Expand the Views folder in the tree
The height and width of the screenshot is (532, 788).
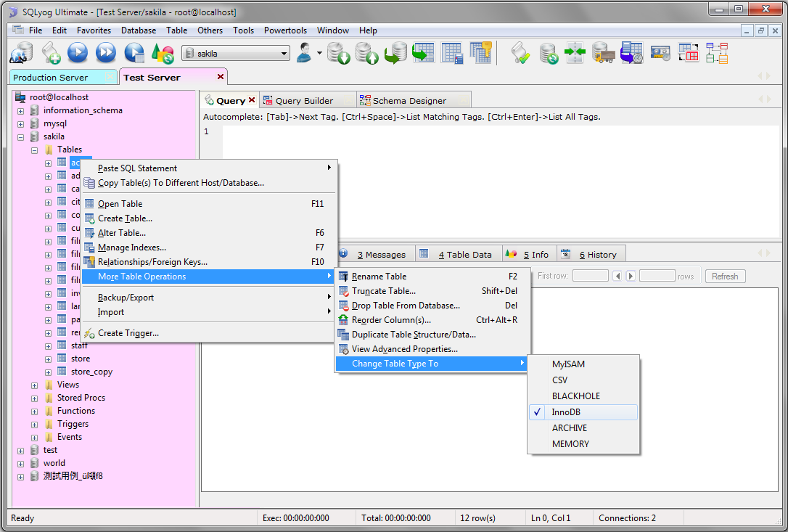coord(34,385)
